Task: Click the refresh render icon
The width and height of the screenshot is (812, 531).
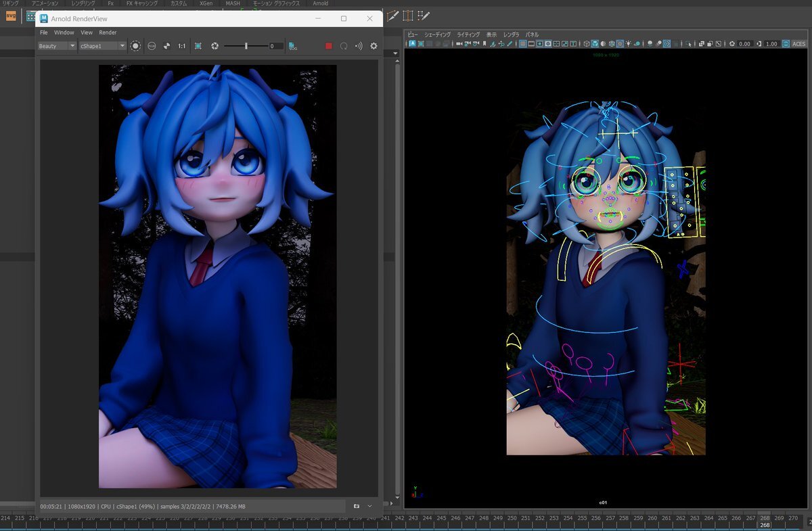Action: point(344,46)
